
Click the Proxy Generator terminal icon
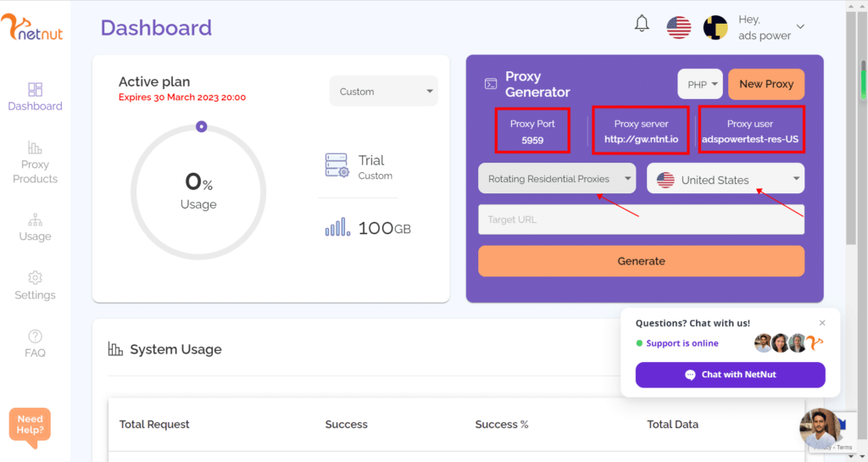point(491,84)
